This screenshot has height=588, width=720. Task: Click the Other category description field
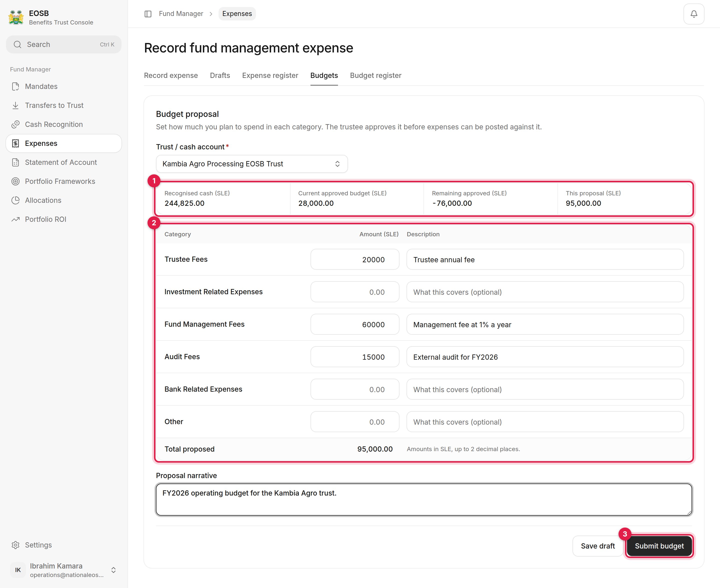(x=545, y=422)
